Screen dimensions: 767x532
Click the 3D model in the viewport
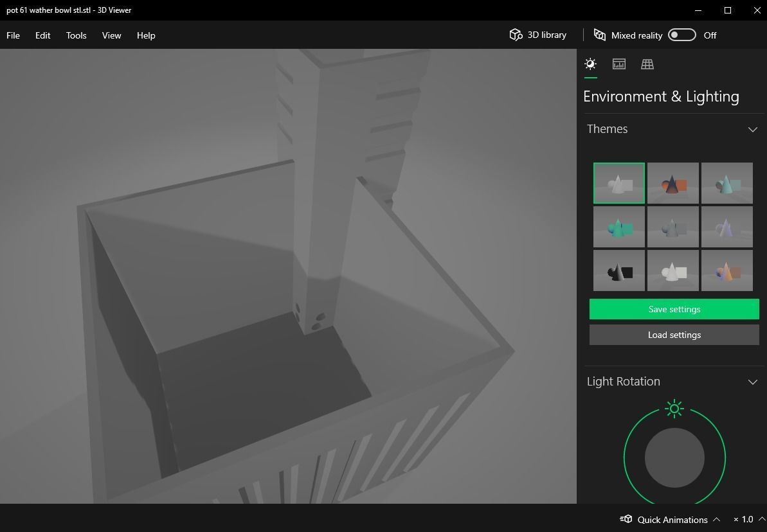[294, 294]
